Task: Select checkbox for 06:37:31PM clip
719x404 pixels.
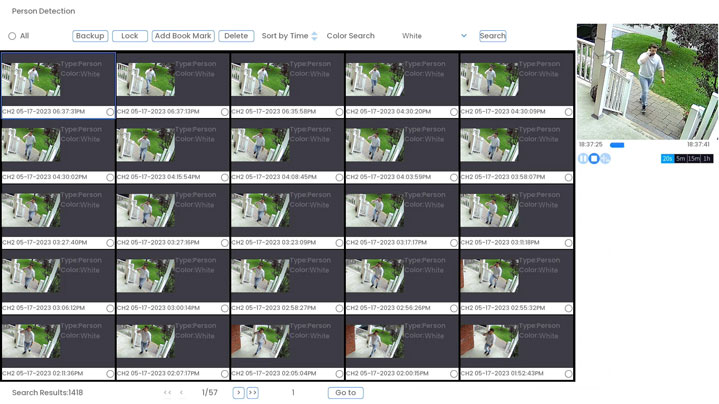Action: [x=110, y=112]
